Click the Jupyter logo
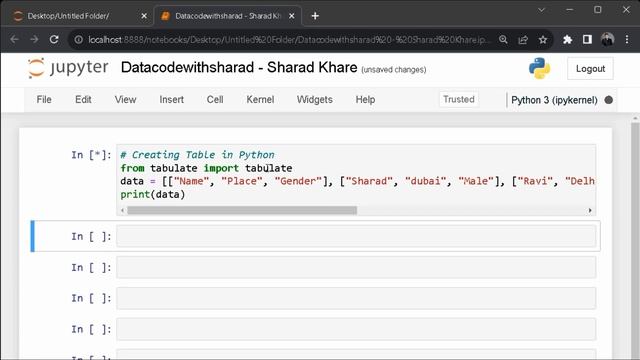 pos(68,68)
